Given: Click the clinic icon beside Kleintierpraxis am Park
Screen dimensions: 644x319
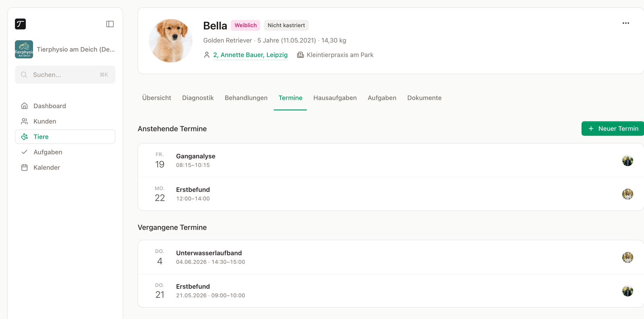Looking at the screenshot, I should click(x=300, y=55).
